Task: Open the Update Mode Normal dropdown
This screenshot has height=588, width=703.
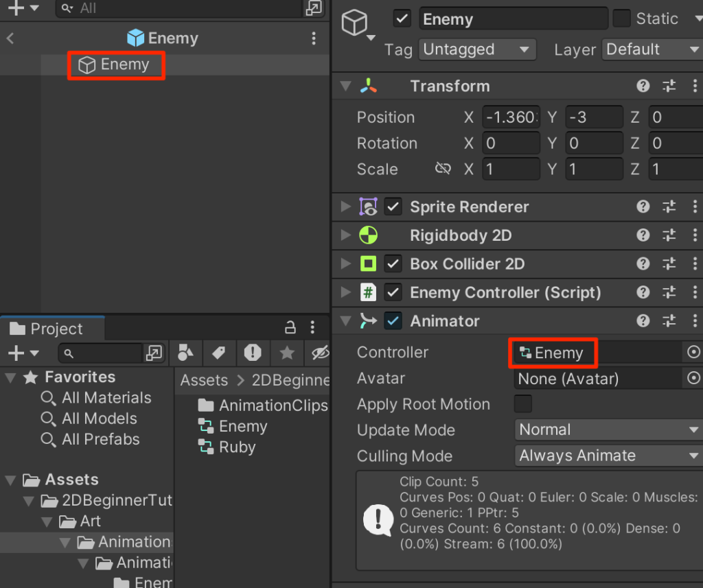Action: (x=609, y=430)
